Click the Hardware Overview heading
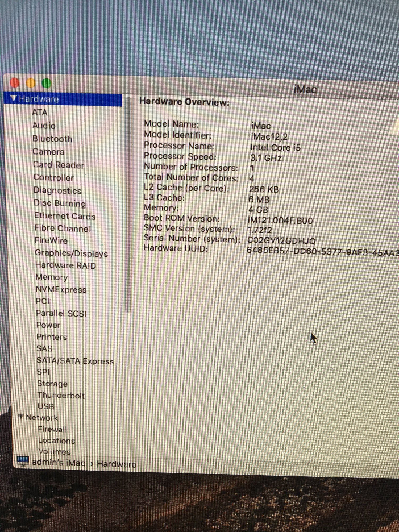This screenshot has height=532, width=399. coord(184,102)
